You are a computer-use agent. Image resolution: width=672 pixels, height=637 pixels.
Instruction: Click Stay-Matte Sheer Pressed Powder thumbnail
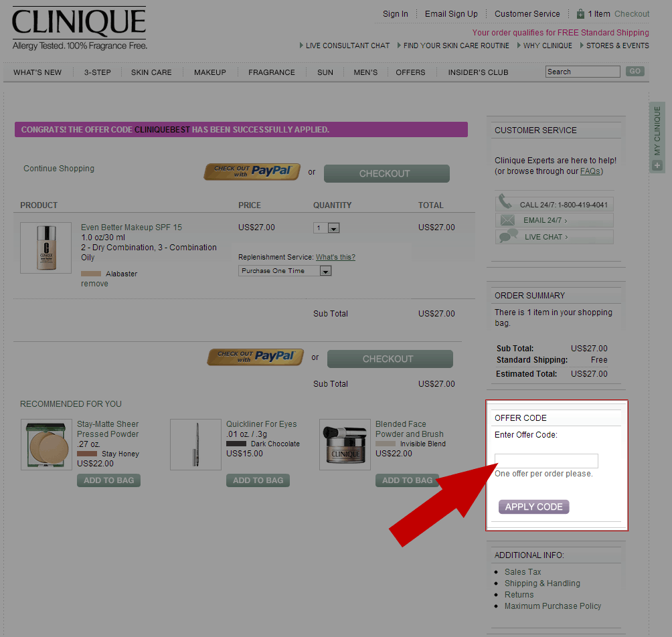[x=46, y=445]
